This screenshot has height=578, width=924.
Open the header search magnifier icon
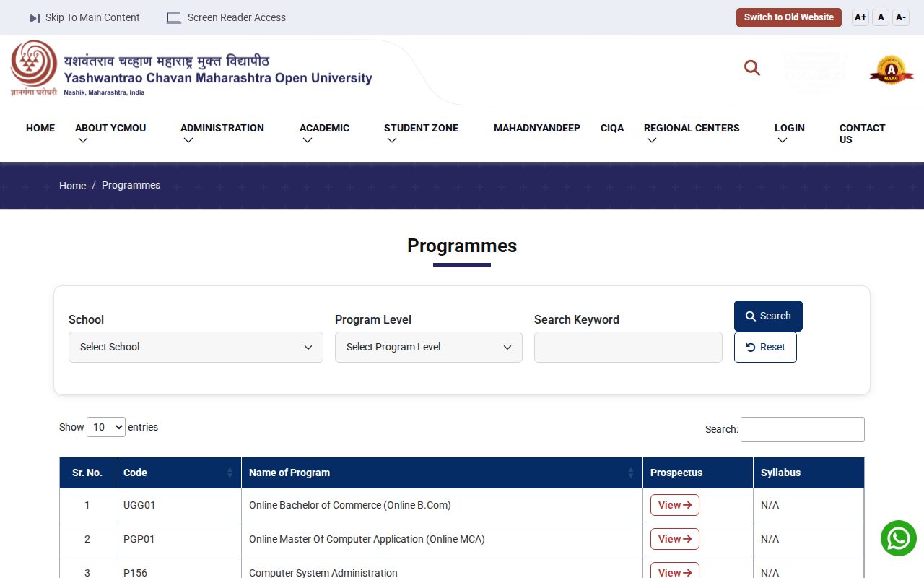coord(752,68)
